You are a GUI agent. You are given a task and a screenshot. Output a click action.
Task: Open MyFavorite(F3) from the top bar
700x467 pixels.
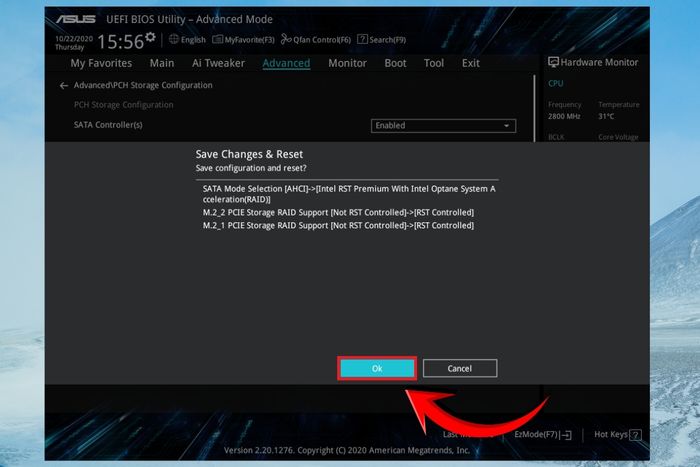[x=243, y=40]
